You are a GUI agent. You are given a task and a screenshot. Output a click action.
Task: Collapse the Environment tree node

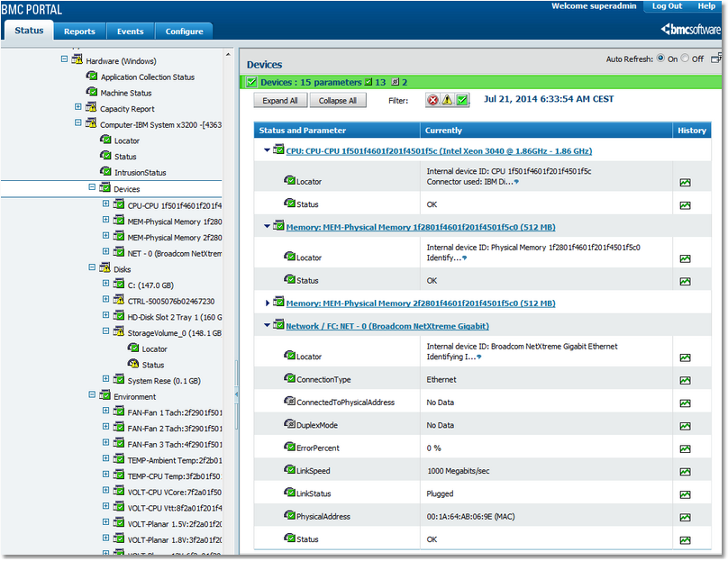pyautogui.click(x=92, y=396)
